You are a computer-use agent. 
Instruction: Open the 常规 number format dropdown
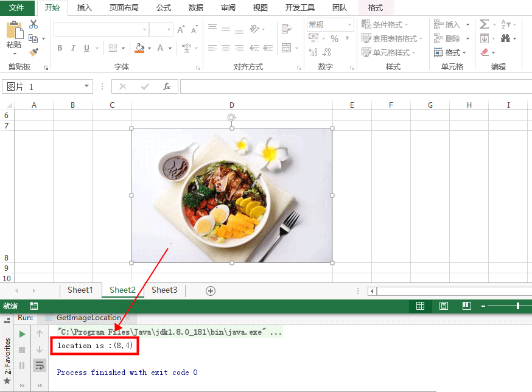pyautogui.click(x=350, y=24)
